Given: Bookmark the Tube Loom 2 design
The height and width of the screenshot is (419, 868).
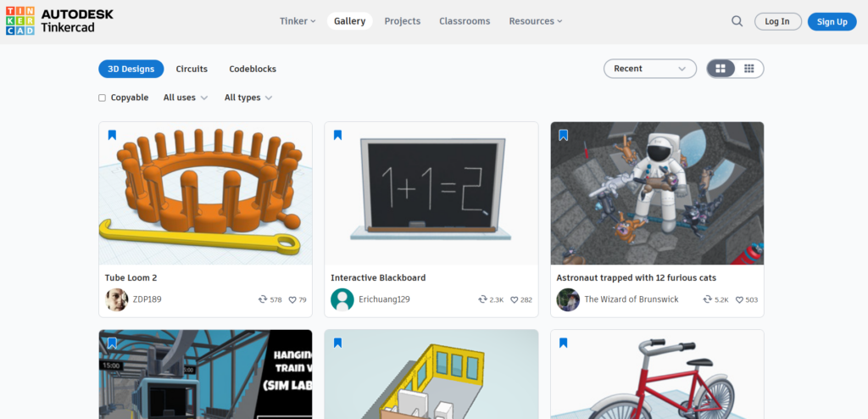Looking at the screenshot, I should [x=112, y=135].
